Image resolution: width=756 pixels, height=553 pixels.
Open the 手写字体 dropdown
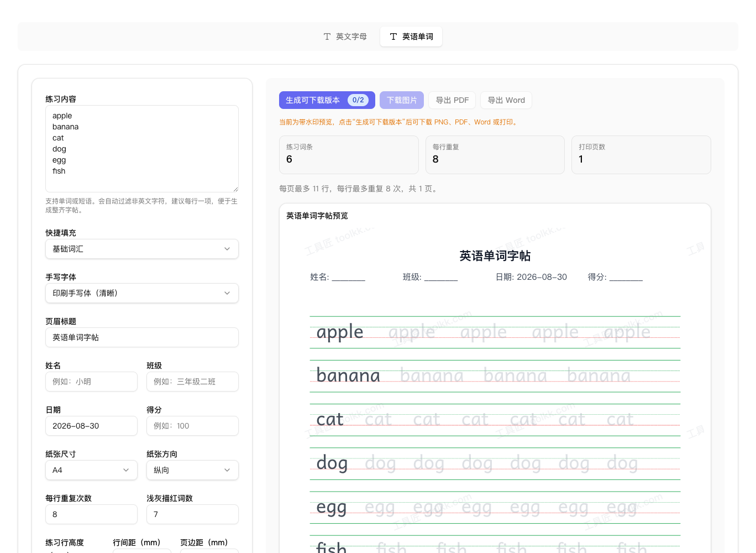[x=142, y=293]
